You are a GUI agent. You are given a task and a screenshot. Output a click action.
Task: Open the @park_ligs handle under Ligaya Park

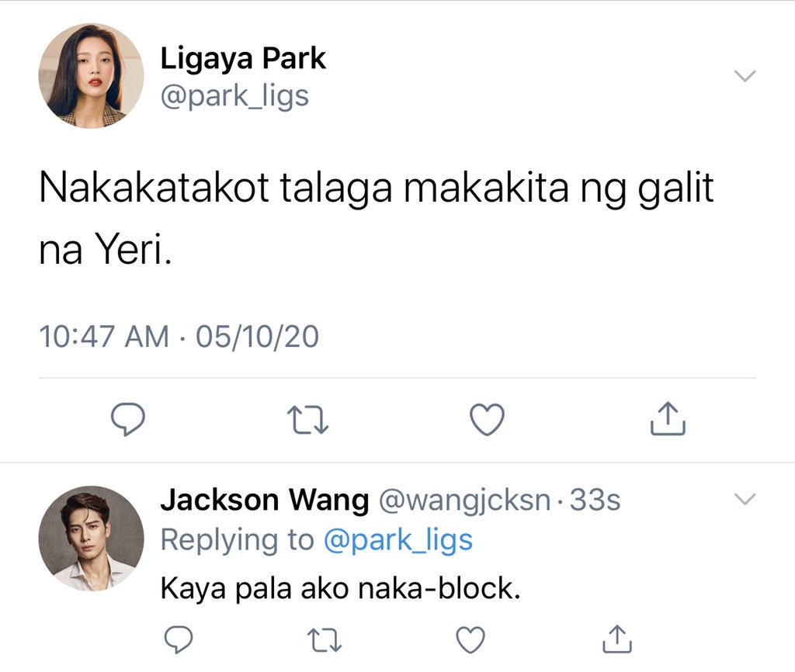click(234, 96)
